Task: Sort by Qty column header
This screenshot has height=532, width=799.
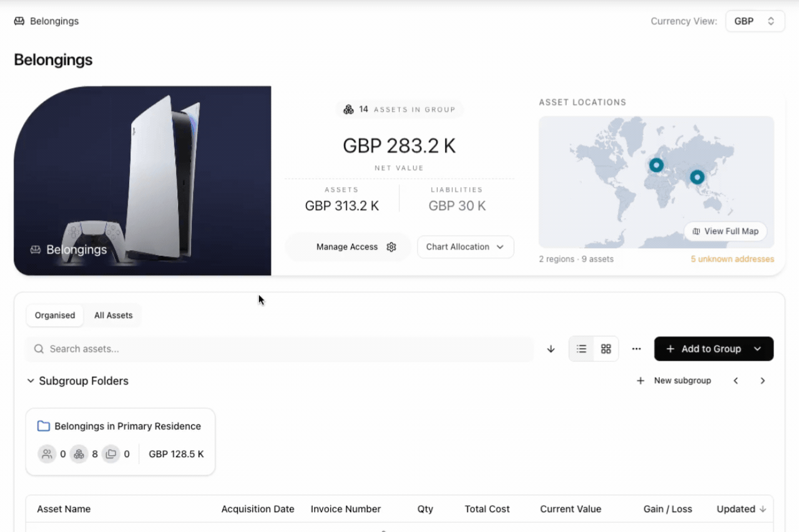Action: 425,509
